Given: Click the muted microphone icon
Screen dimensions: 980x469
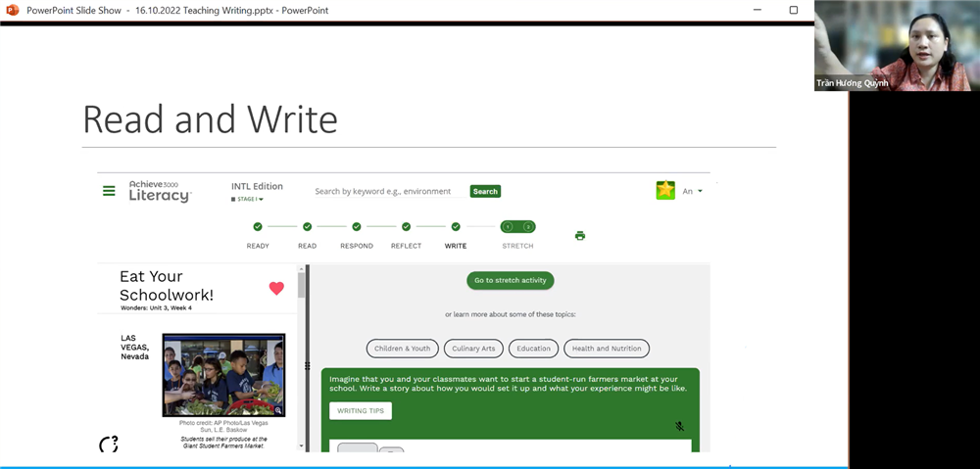Looking at the screenshot, I should tap(679, 426).
